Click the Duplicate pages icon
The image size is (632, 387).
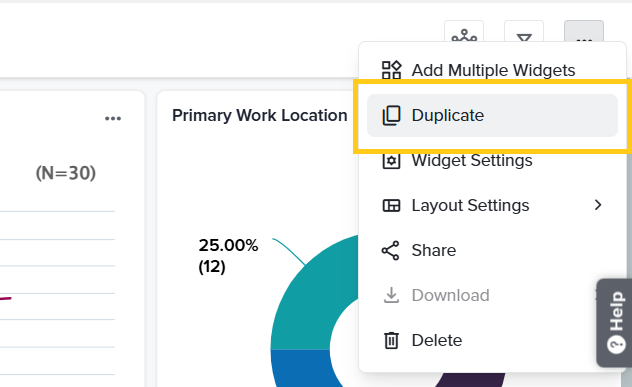(x=391, y=116)
